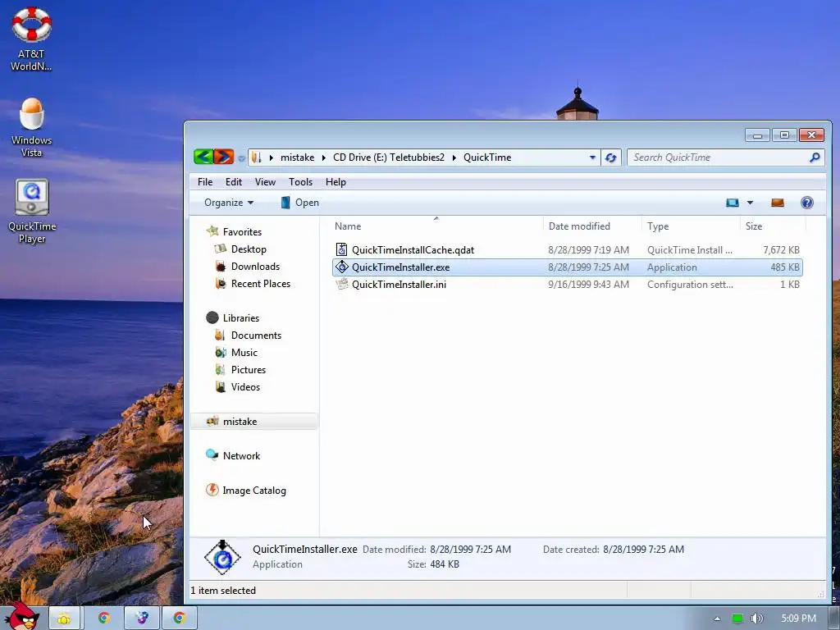Select the CD Drive (E:) Teletubbies2 breadcrumb
The height and width of the screenshot is (630, 840).
[x=389, y=157]
